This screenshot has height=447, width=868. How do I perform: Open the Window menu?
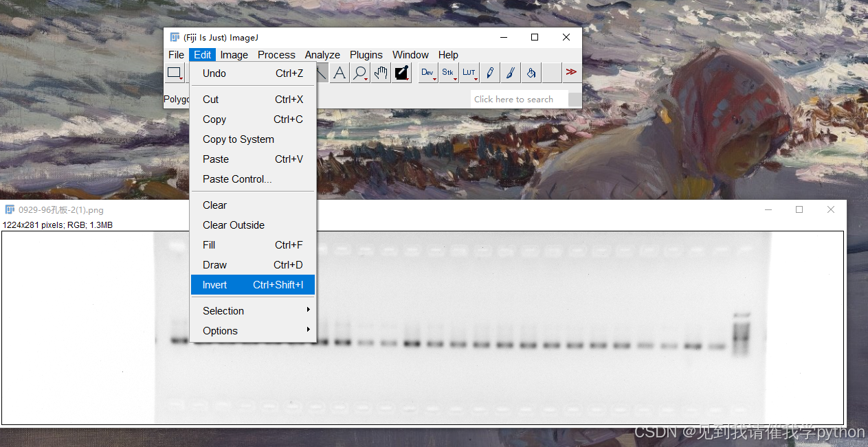click(x=410, y=55)
